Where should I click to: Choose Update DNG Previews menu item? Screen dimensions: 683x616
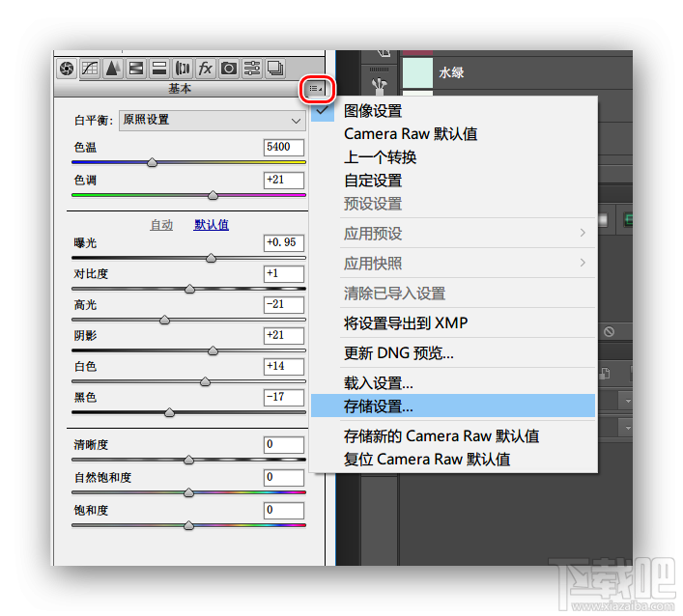pos(453,353)
